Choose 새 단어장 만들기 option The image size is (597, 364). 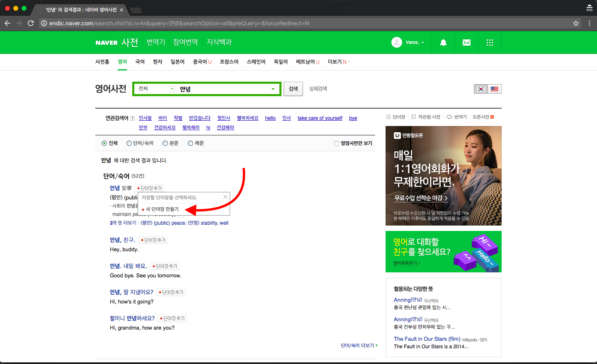[x=160, y=209]
